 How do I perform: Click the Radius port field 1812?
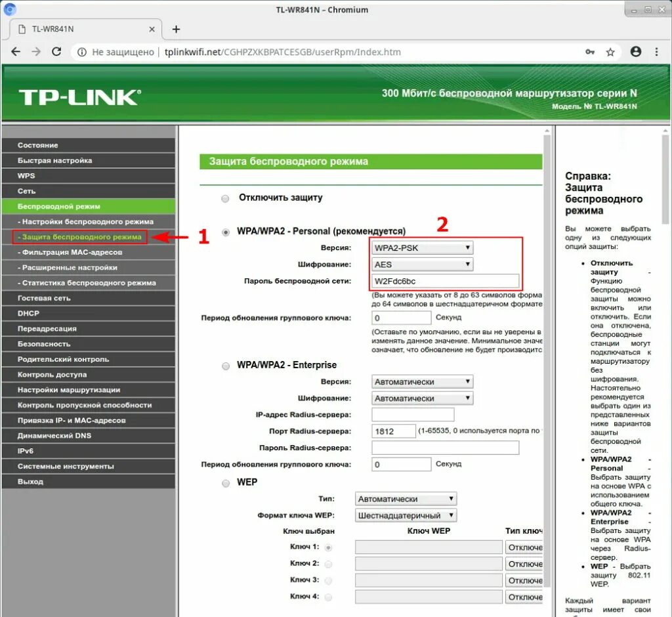394,431
